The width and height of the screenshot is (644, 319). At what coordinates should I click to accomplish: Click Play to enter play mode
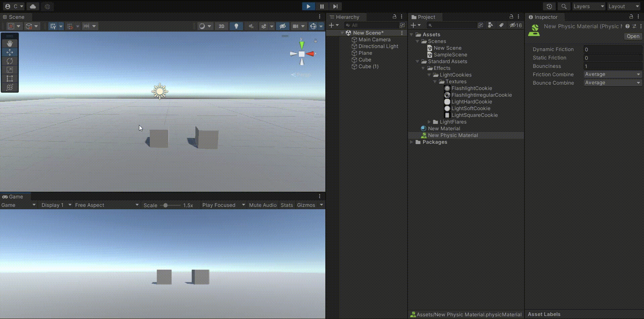308,6
